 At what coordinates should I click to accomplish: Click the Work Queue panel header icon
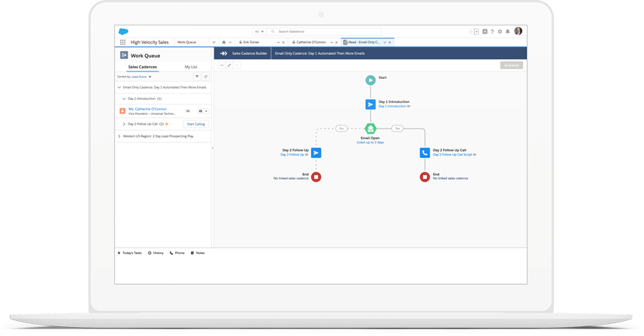click(124, 55)
